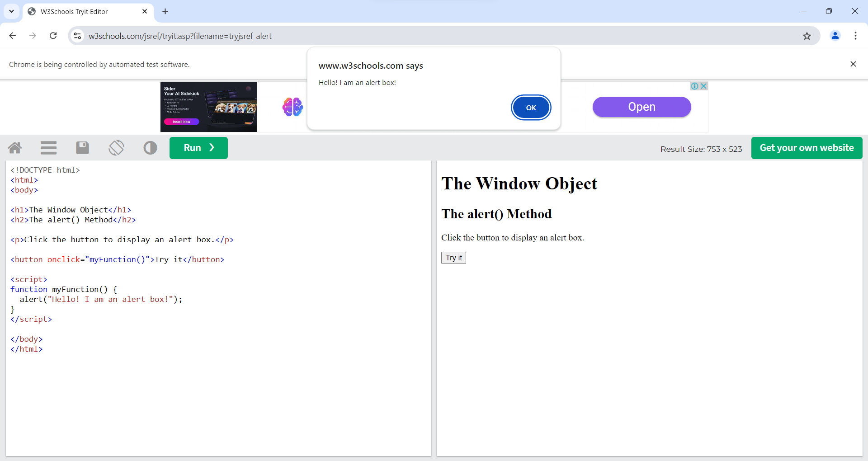
Task: Expand the tab search dropdown arrow
Action: [11, 11]
